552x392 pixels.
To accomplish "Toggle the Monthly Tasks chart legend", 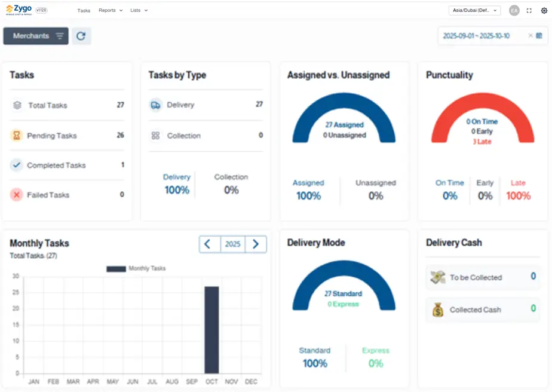I will [x=136, y=269].
